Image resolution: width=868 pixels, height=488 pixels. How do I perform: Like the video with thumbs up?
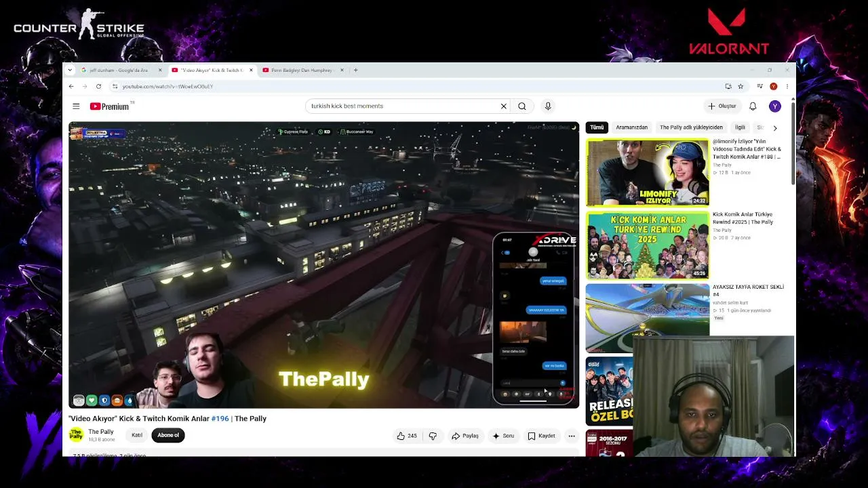[x=408, y=436]
